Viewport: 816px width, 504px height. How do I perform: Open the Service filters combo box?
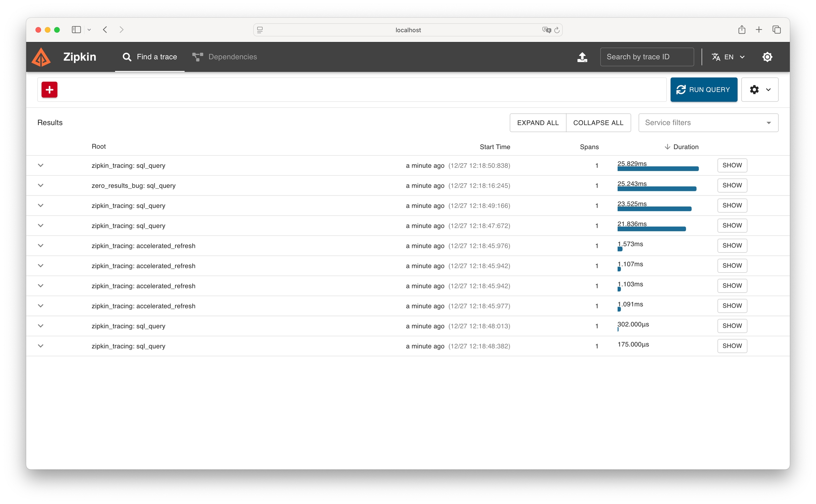click(x=708, y=123)
